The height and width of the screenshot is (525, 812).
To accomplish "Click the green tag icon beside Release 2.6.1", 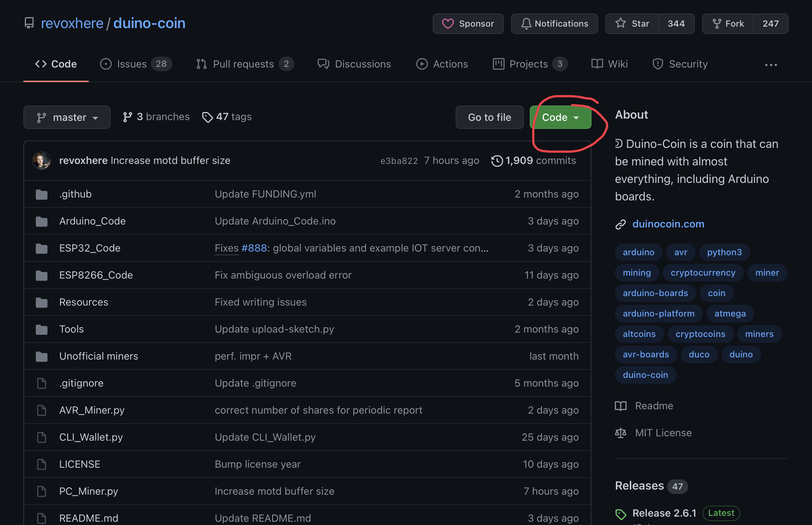I will point(621,514).
